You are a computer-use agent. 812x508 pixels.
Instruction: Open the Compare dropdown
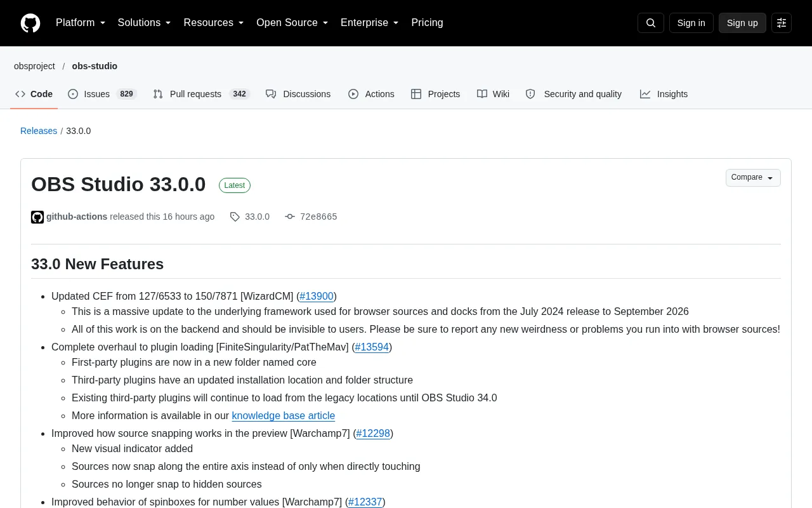tap(753, 178)
